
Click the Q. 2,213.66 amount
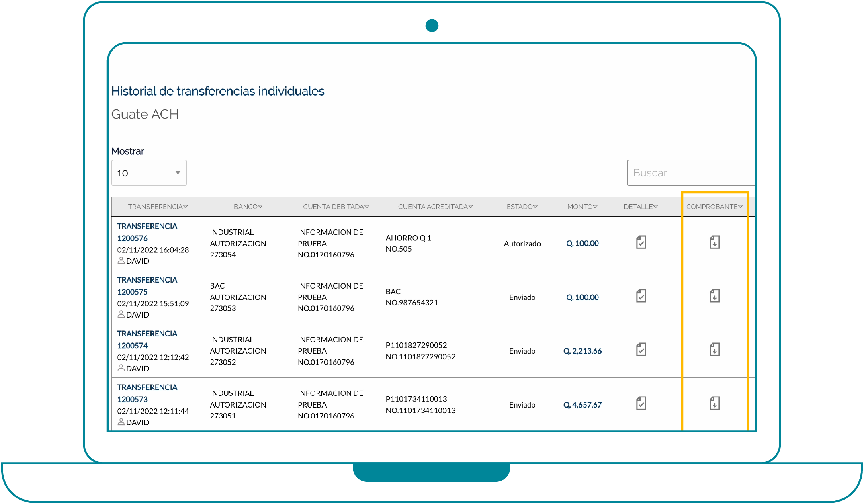[582, 351]
